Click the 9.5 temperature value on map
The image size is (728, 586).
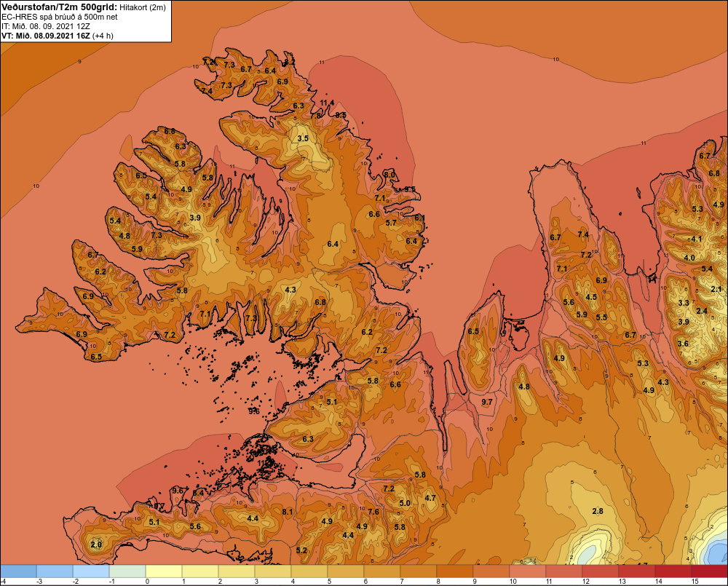pyautogui.click(x=409, y=189)
